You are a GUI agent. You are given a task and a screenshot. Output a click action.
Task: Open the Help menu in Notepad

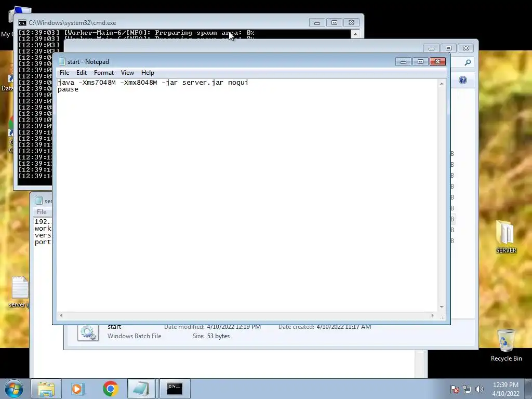point(148,73)
